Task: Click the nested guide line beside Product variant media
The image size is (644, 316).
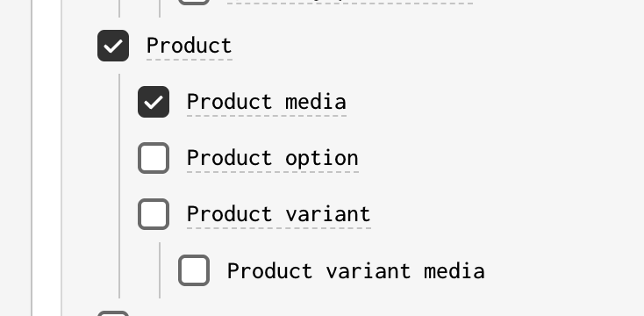Action: [160, 270]
